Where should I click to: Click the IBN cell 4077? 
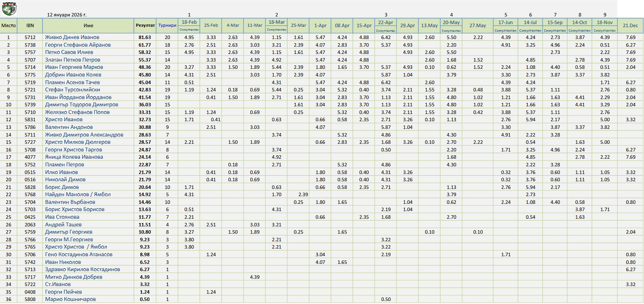(30, 157)
